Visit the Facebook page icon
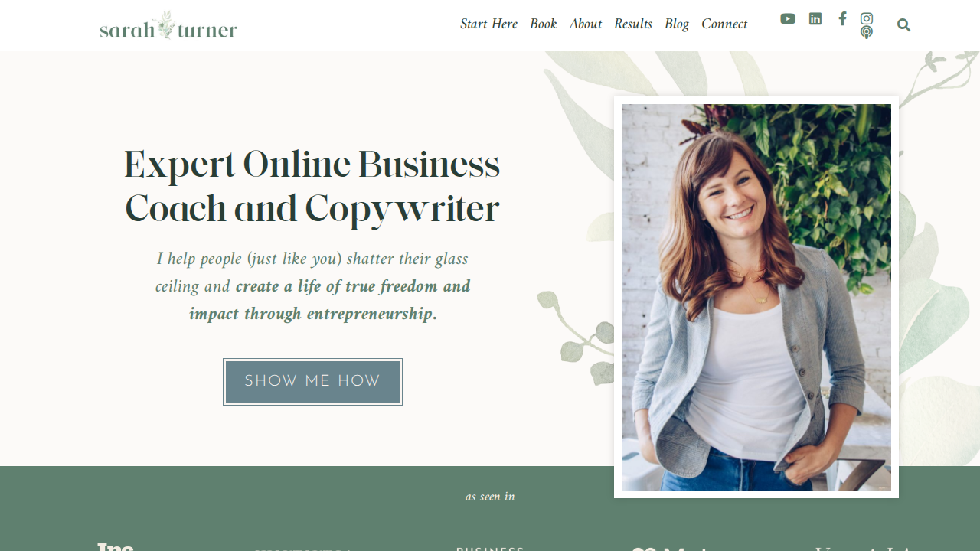This screenshot has width=980, height=551. pos(842,18)
